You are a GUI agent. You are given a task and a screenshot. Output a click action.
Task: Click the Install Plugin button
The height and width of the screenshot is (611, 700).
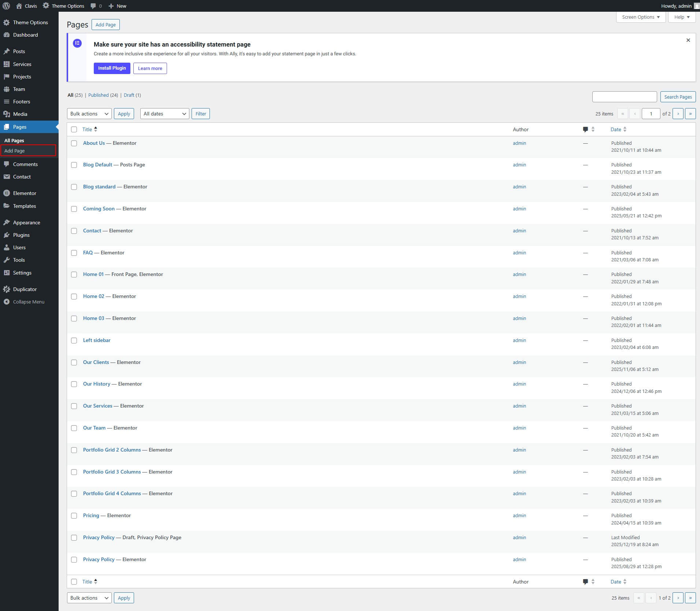[112, 68]
